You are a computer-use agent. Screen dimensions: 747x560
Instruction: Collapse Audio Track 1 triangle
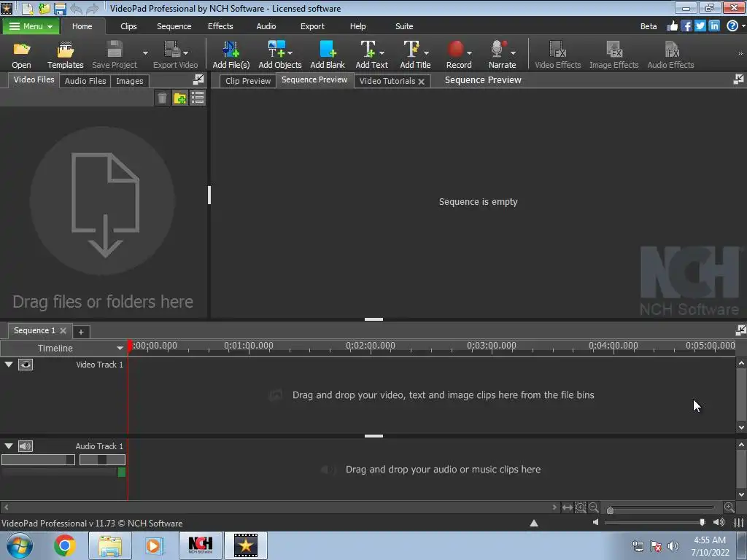tap(9, 446)
